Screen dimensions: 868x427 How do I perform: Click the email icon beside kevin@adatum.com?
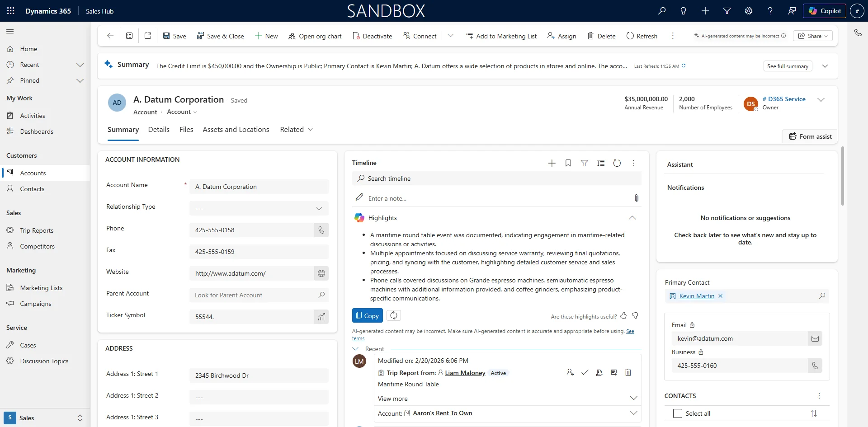coord(815,338)
